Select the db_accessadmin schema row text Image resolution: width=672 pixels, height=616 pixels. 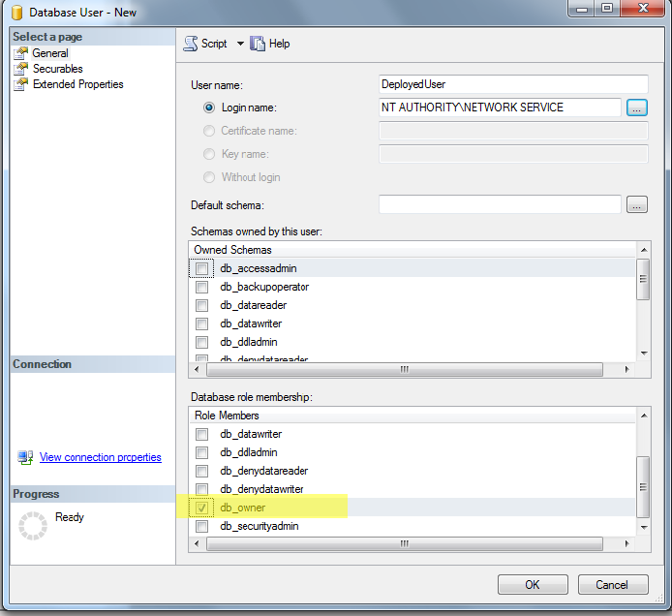coord(259,268)
